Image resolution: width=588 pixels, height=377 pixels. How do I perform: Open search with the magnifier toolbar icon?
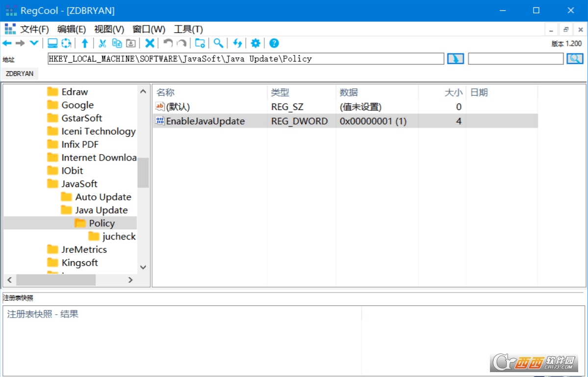point(218,43)
